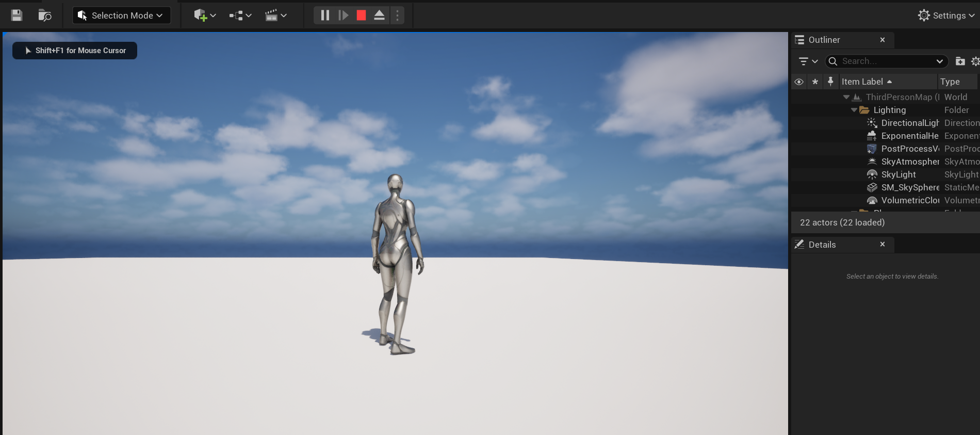The image size is (980, 435).
Task: Open Outliner settings gear
Action: 975,61
